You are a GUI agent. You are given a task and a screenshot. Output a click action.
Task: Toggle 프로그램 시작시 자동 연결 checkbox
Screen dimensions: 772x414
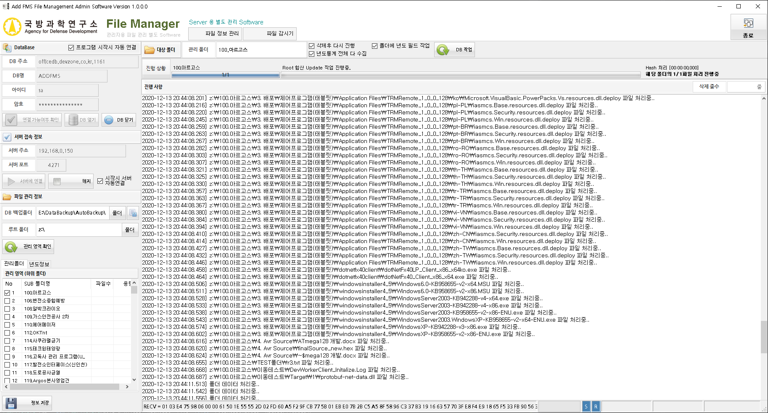[x=71, y=47]
